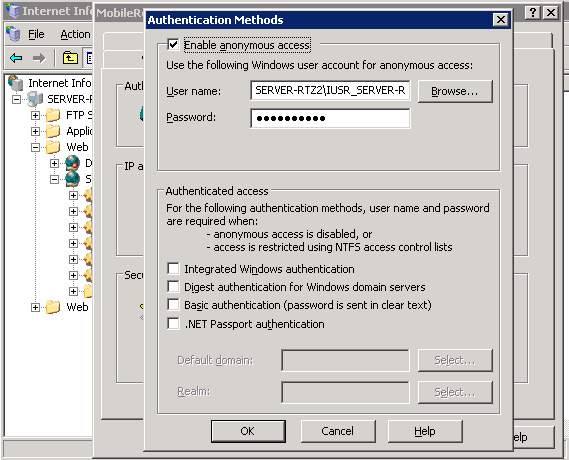The image size is (569, 460).
Task: Check Integrated Windows authentication
Action: (173, 269)
